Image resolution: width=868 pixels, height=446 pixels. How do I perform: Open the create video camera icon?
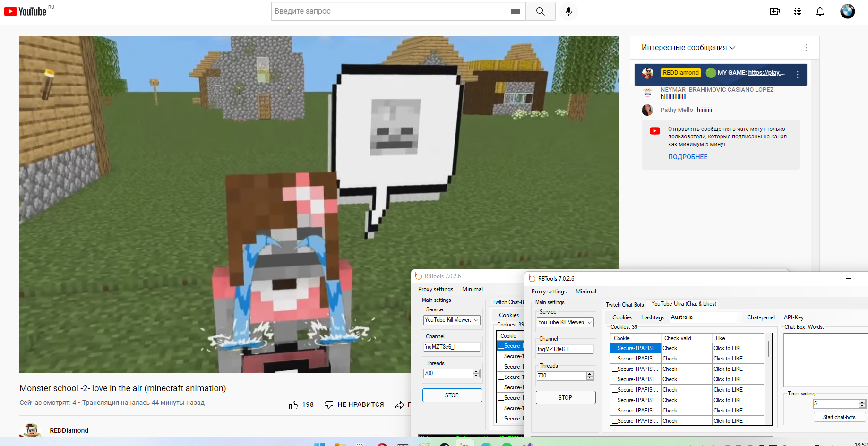click(x=774, y=11)
